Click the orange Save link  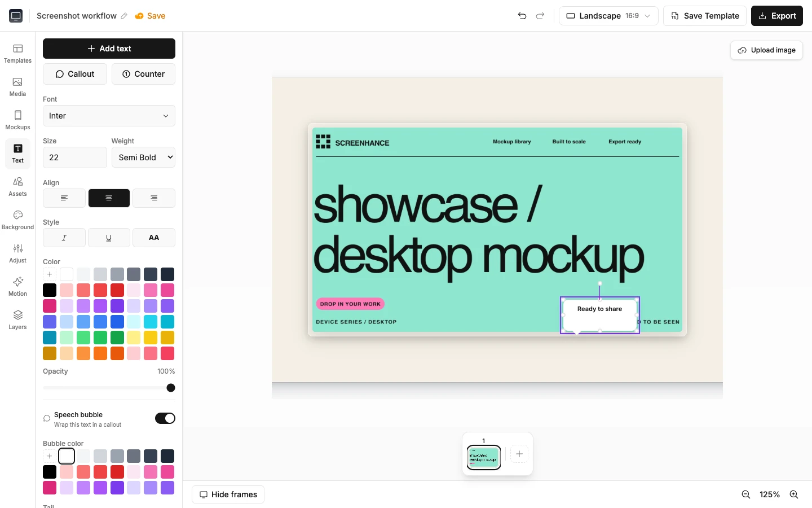(150, 16)
